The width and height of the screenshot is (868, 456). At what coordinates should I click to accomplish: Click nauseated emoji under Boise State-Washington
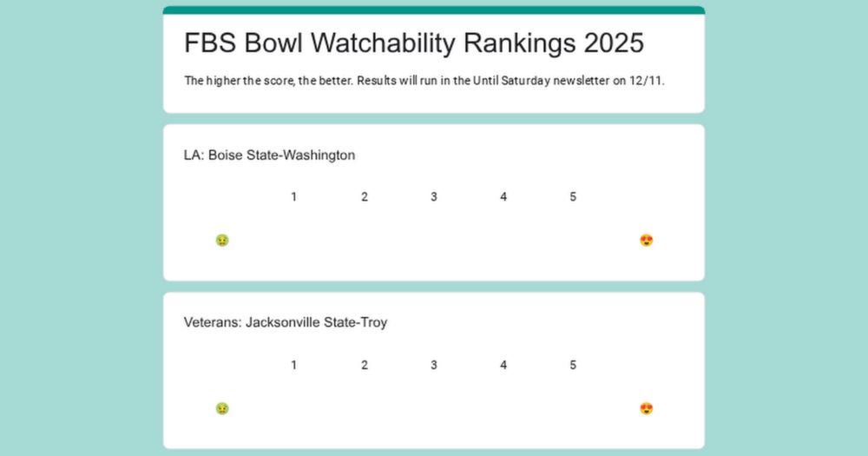(222, 241)
